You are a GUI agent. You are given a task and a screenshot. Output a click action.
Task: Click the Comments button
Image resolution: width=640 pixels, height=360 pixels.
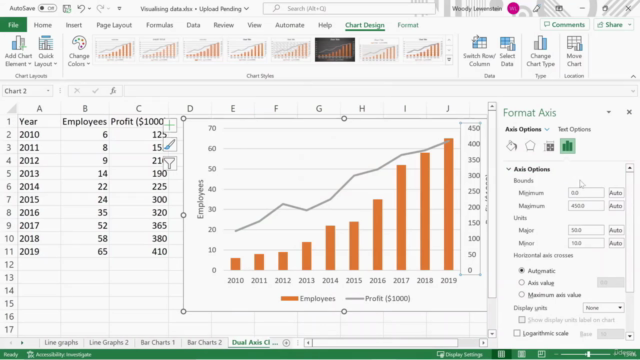tap(565, 25)
